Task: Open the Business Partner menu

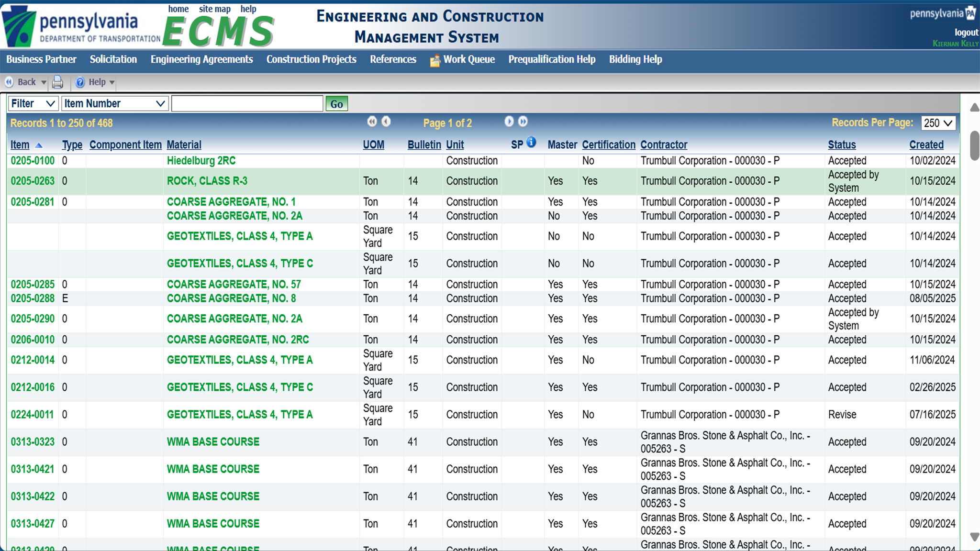Action: 41,59
